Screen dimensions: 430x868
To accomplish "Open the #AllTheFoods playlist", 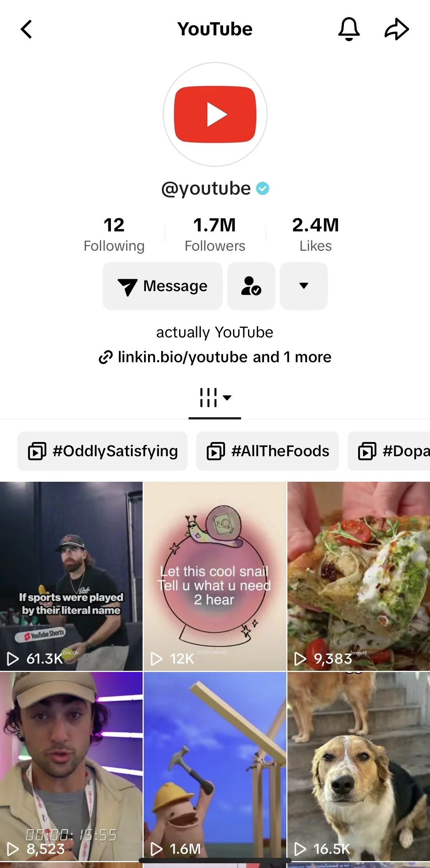I will 267,451.
